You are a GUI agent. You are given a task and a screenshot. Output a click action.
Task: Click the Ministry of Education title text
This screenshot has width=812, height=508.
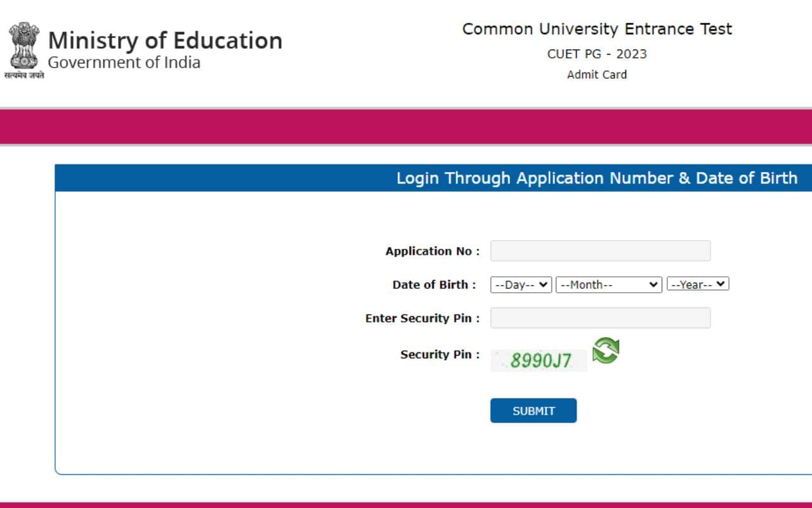pyautogui.click(x=165, y=40)
